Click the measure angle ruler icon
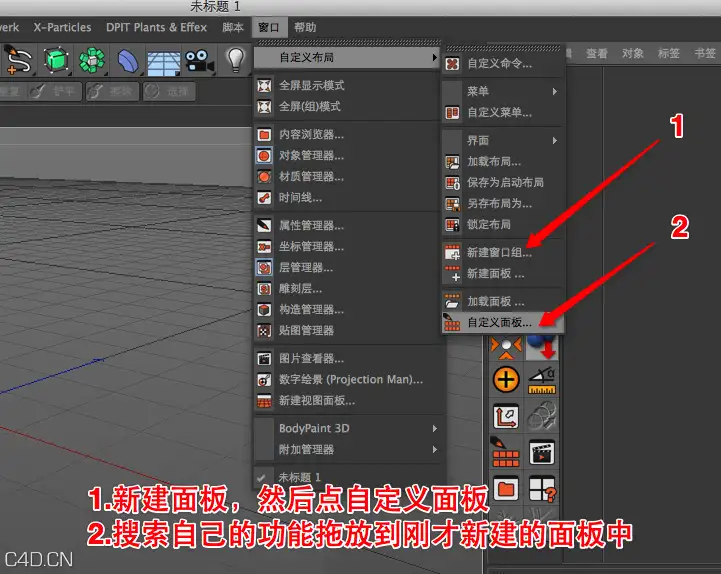Image resolution: width=721 pixels, height=574 pixels. point(542,380)
